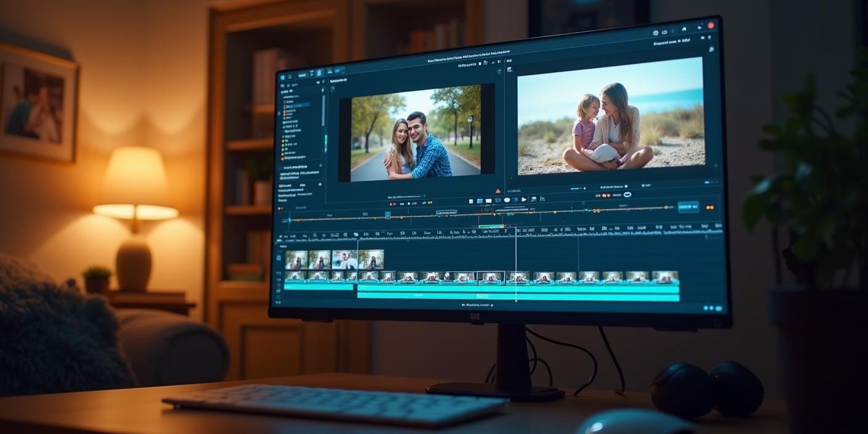Click the orange warning triangle below the left preview

point(497,191)
